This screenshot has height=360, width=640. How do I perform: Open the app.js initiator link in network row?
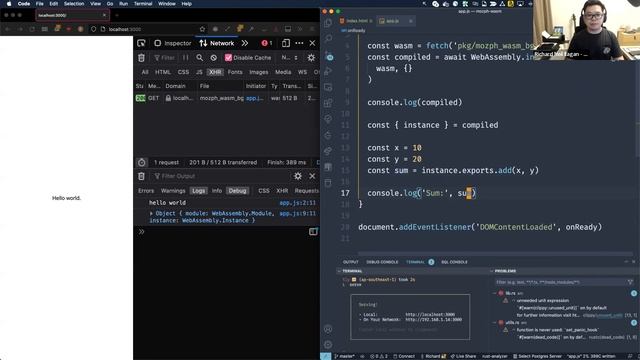(x=254, y=98)
